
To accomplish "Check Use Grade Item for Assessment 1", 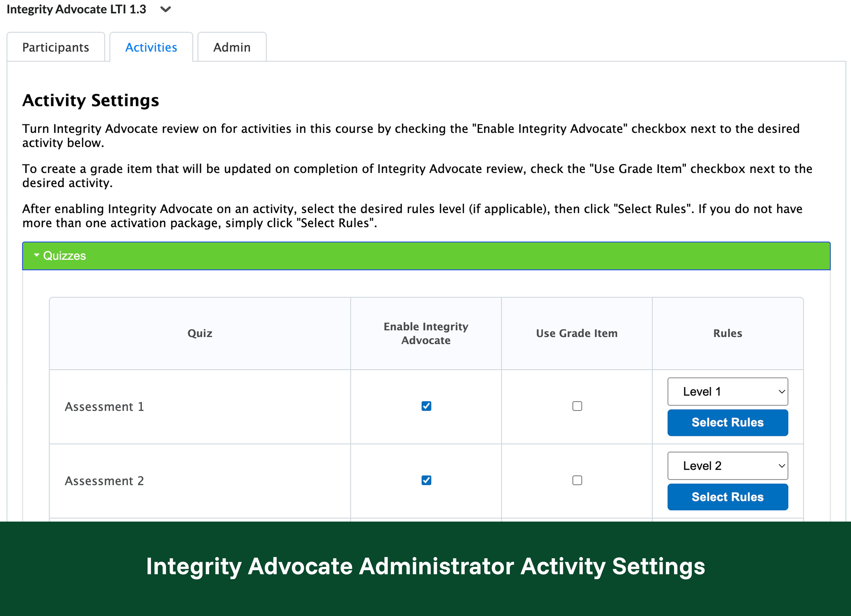I will coord(577,406).
